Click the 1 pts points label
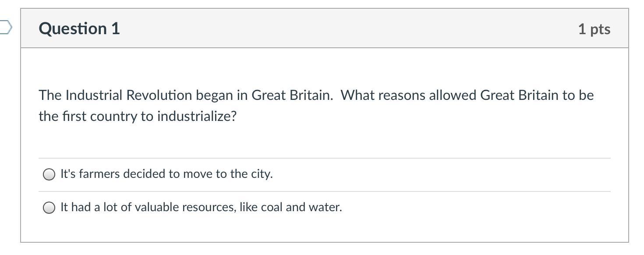This screenshot has height=255, width=644. click(594, 29)
